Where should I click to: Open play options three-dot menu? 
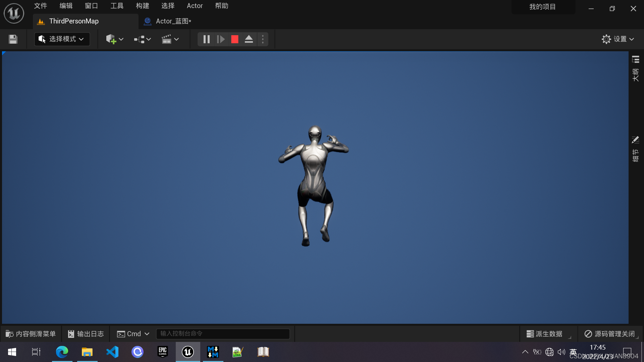(x=263, y=39)
